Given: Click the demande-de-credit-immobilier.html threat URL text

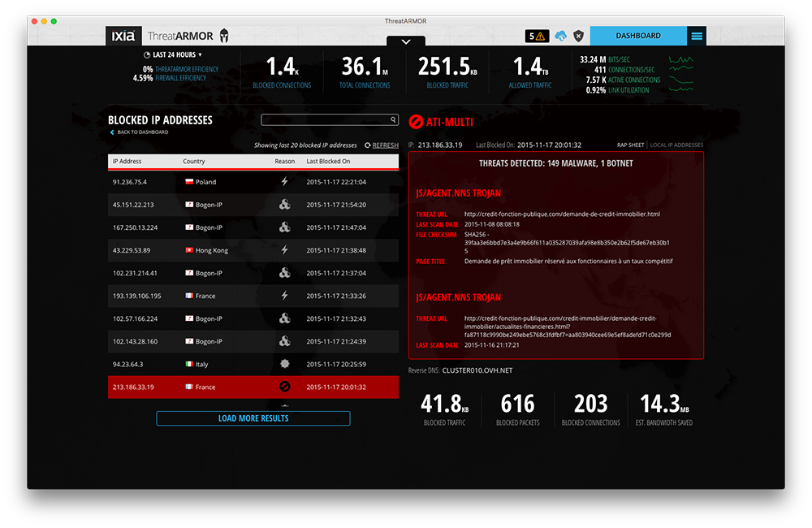Looking at the screenshot, I should pos(562,214).
